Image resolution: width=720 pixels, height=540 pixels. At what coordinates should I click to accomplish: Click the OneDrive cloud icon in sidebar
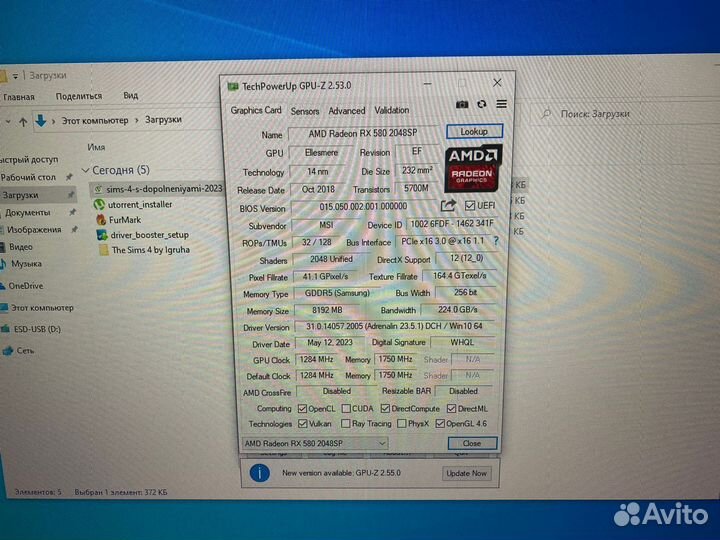pyautogui.click(x=2, y=286)
